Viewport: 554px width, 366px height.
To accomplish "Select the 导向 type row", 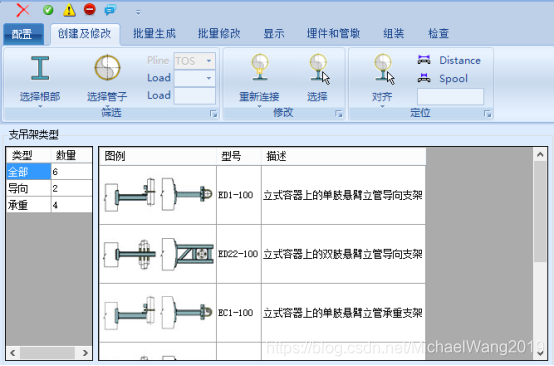I will coord(29,188).
